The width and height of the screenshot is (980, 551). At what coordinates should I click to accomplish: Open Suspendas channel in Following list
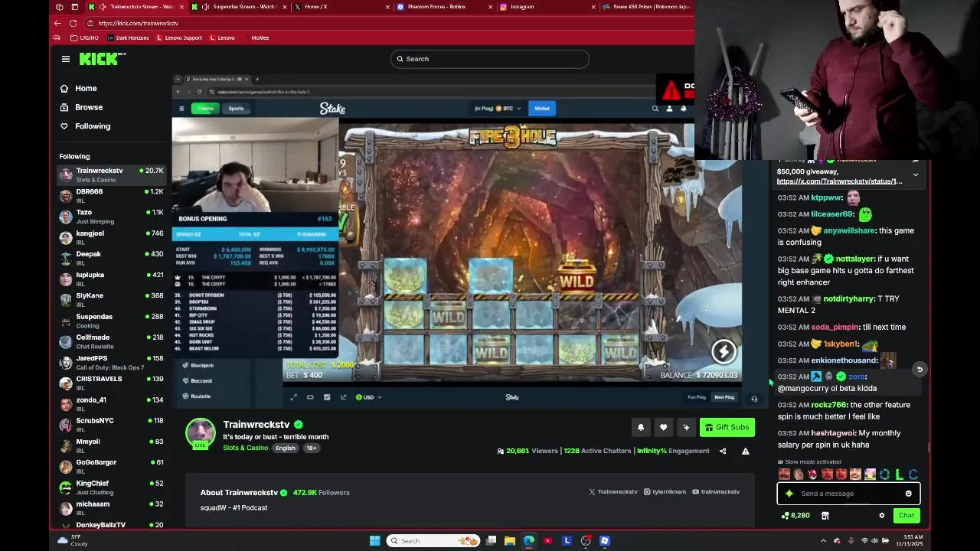[x=112, y=321]
